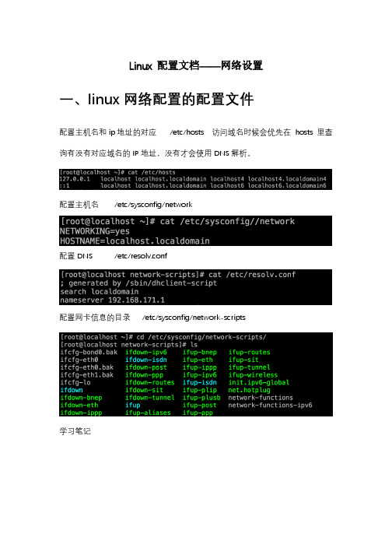Click '; generated by /sbin/dhclient-script' line
The height and width of the screenshot is (555, 392).
[138, 283]
